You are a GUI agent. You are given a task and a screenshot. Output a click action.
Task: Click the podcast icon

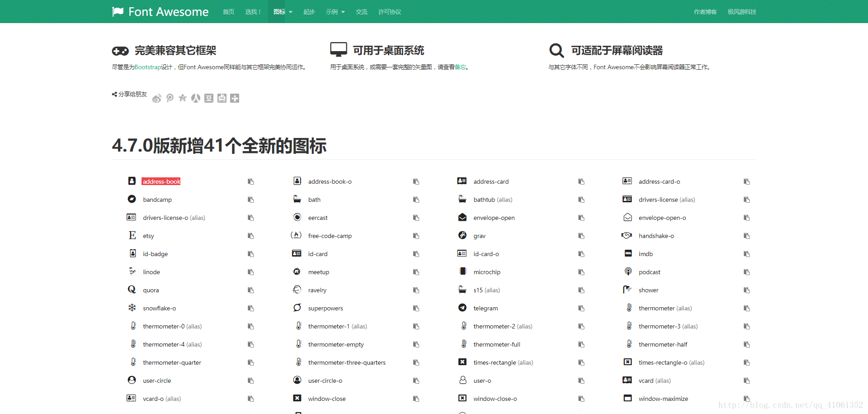click(628, 271)
